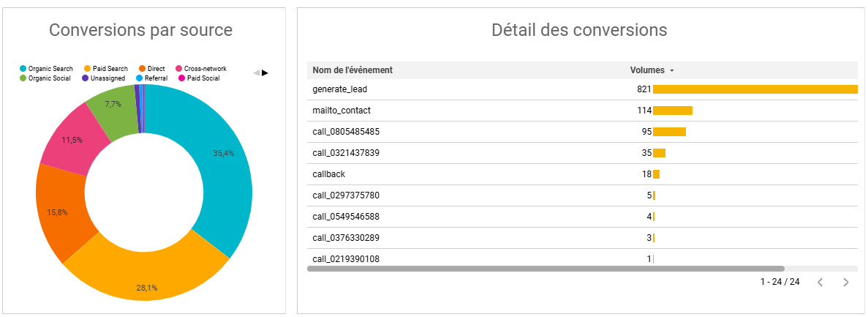The width and height of the screenshot is (868, 317).
Task: Click the generate_lead volume bar
Action: (755, 89)
